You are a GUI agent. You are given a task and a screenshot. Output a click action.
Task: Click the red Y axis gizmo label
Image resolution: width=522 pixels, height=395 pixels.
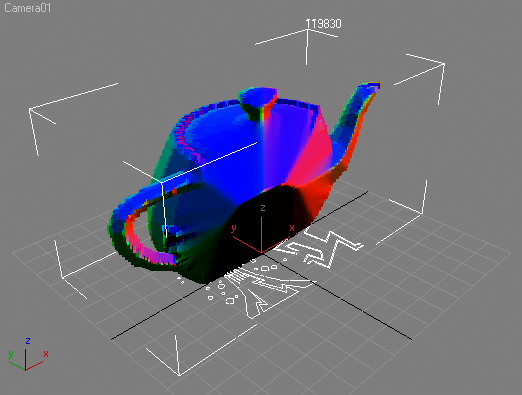click(x=233, y=229)
